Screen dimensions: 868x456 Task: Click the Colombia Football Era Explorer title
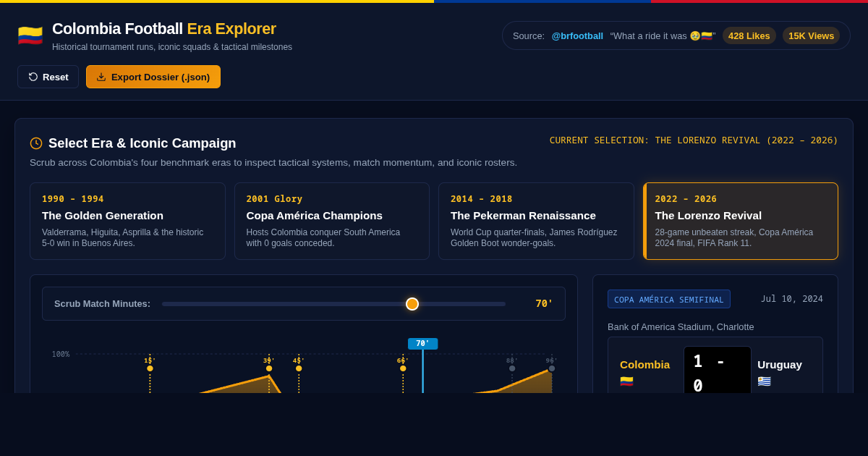(x=164, y=29)
